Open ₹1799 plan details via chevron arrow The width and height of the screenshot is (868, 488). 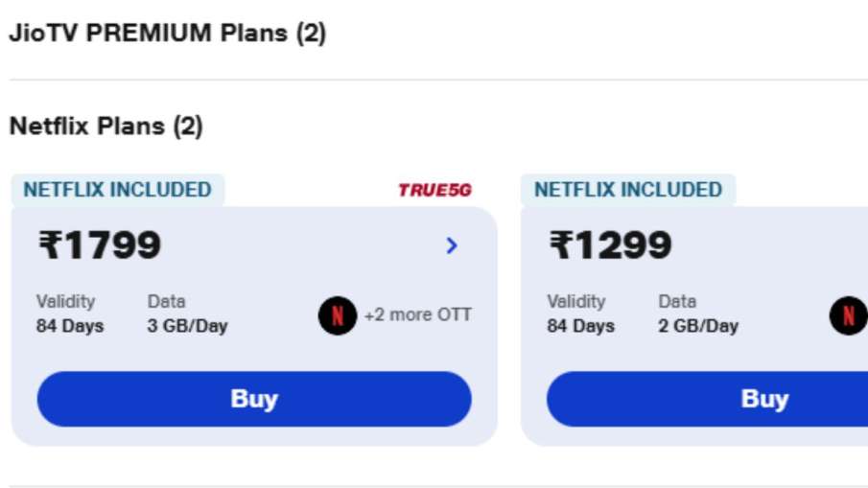452,246
